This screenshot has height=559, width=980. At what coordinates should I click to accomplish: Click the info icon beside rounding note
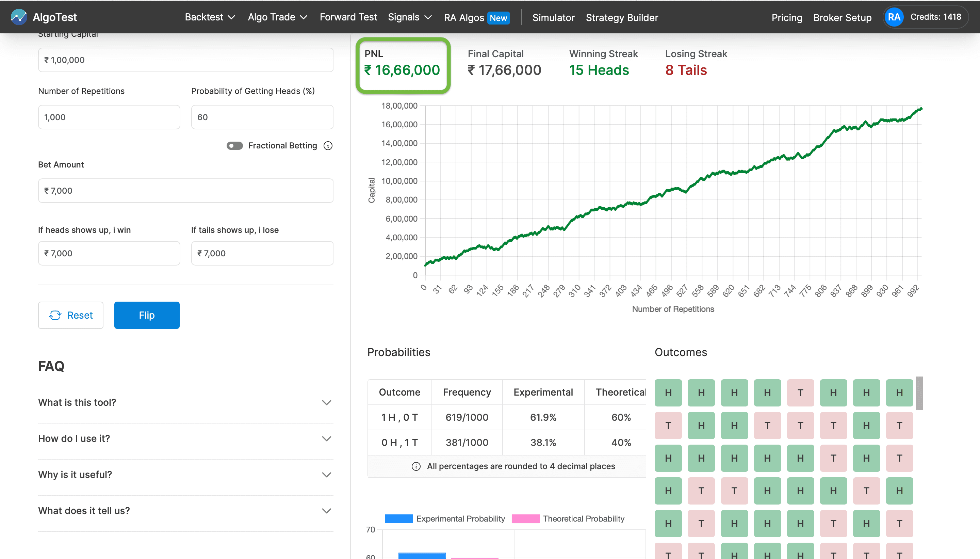(x=416, y=466)
